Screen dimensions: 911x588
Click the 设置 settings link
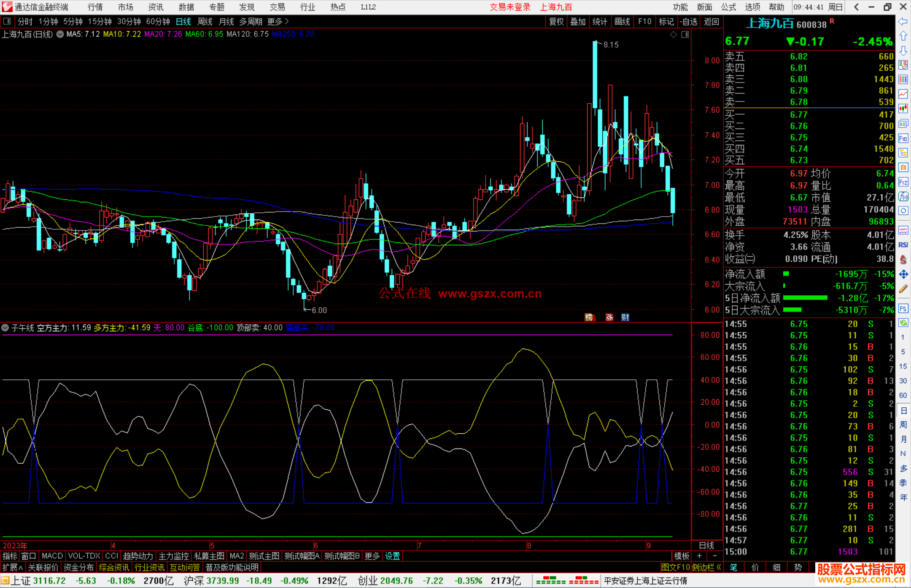tap(392, 556)
